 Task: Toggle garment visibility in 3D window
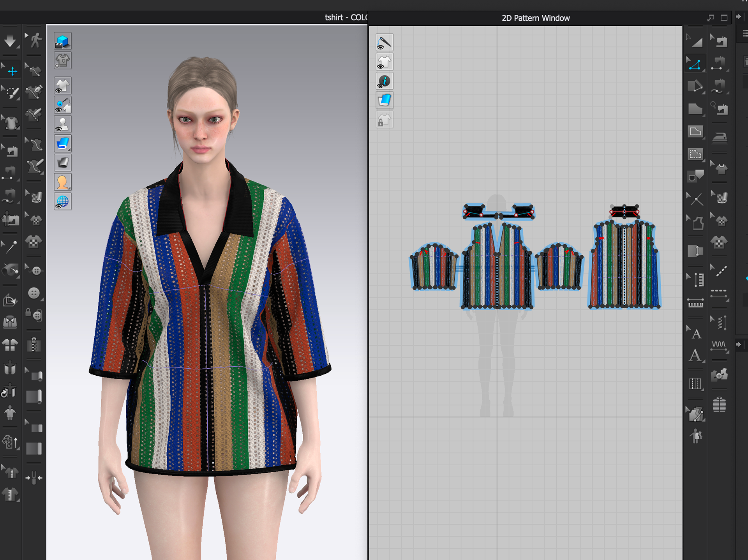click(x=63, y=85)
